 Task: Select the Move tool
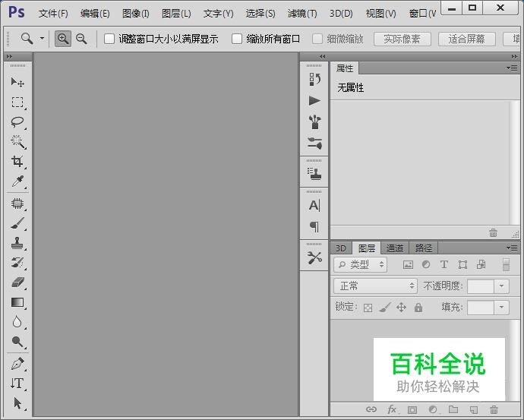coord(17,82)
